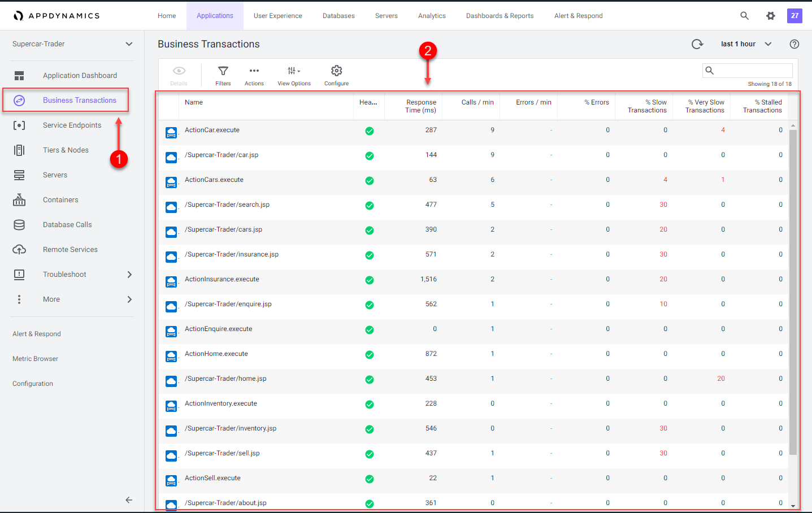This screenshot has height=513, width=812.
Task: Switch to the Analytics tab
Action: point(432,16)
